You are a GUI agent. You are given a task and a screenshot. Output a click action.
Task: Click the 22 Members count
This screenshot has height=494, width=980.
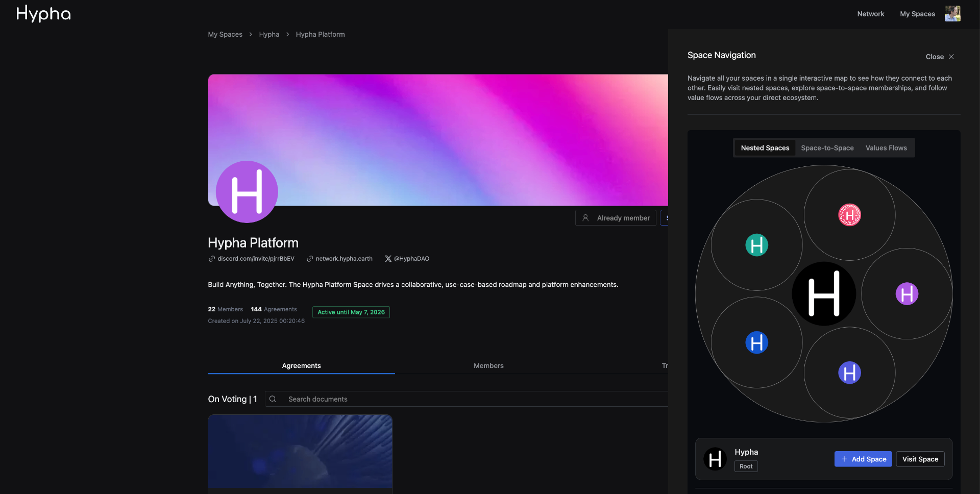(226, 309)
